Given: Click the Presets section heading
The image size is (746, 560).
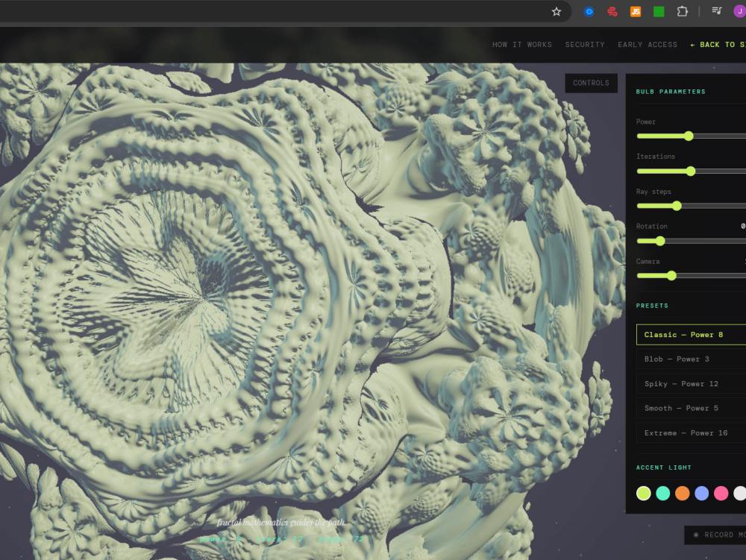Looking at the screenshot, I should [x=652, y=306].
